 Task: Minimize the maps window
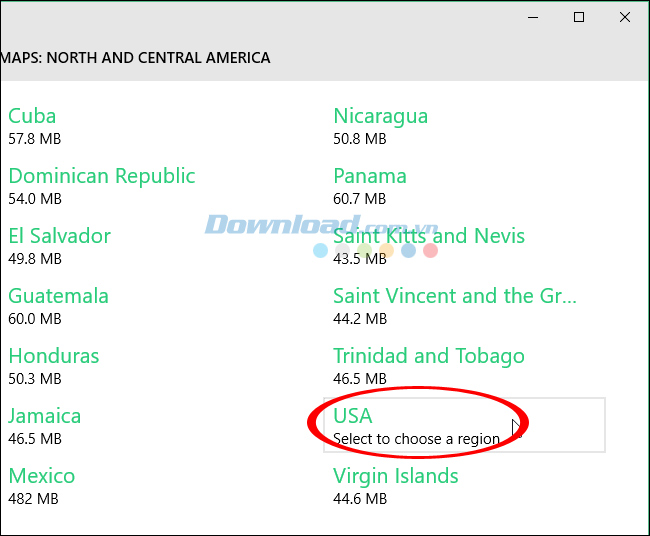point(532,17)
